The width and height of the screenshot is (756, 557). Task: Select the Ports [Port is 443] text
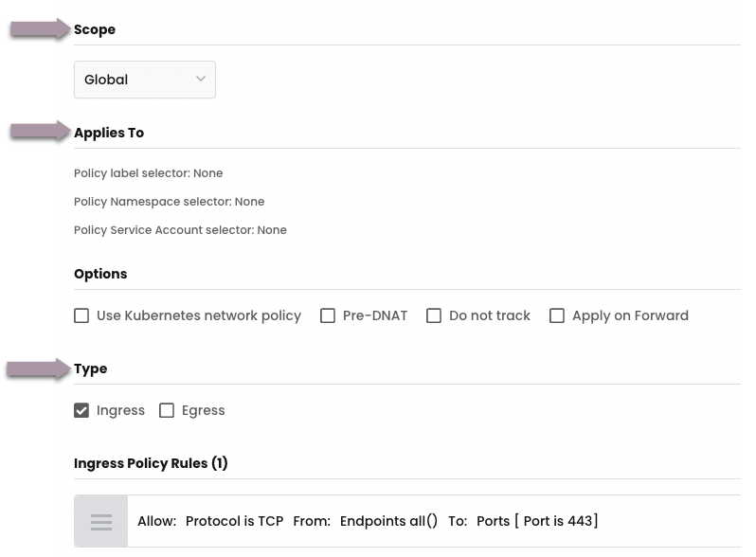537,521
